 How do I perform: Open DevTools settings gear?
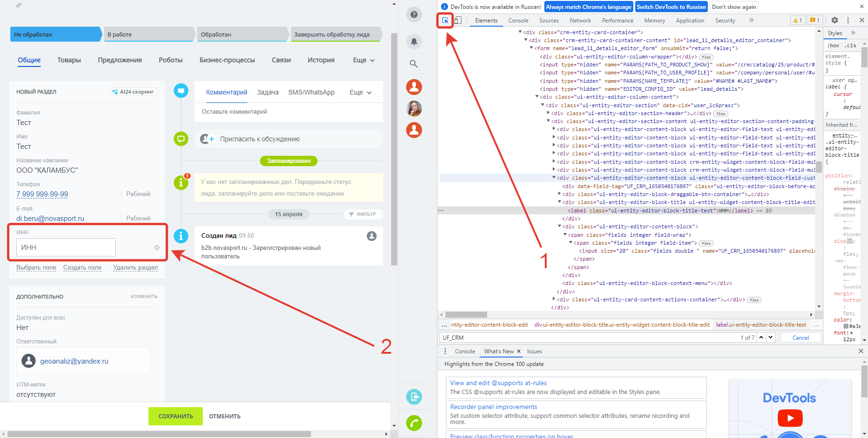[x=834, y=21]
